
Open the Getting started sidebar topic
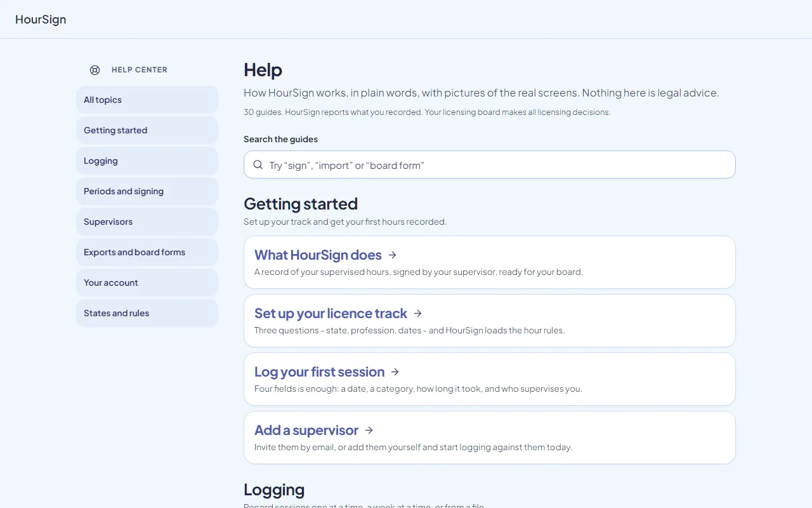click(147, 130)
